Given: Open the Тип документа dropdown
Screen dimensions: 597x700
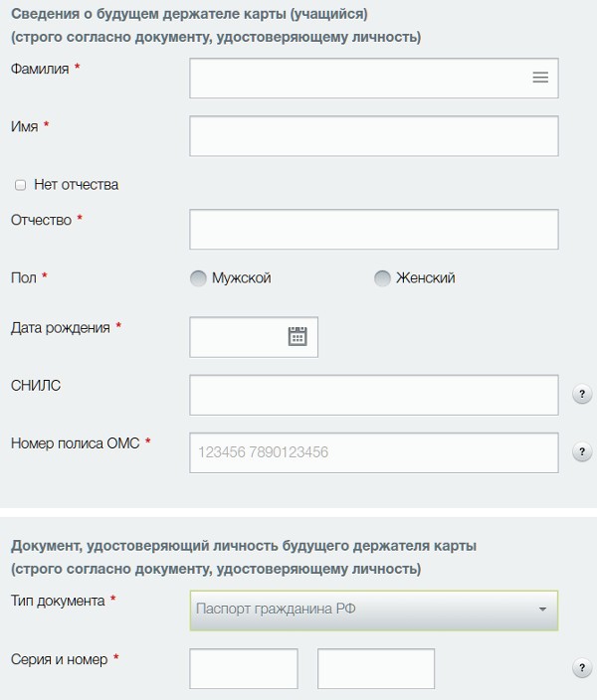Looking at the screenshot, I should (374, 611).
